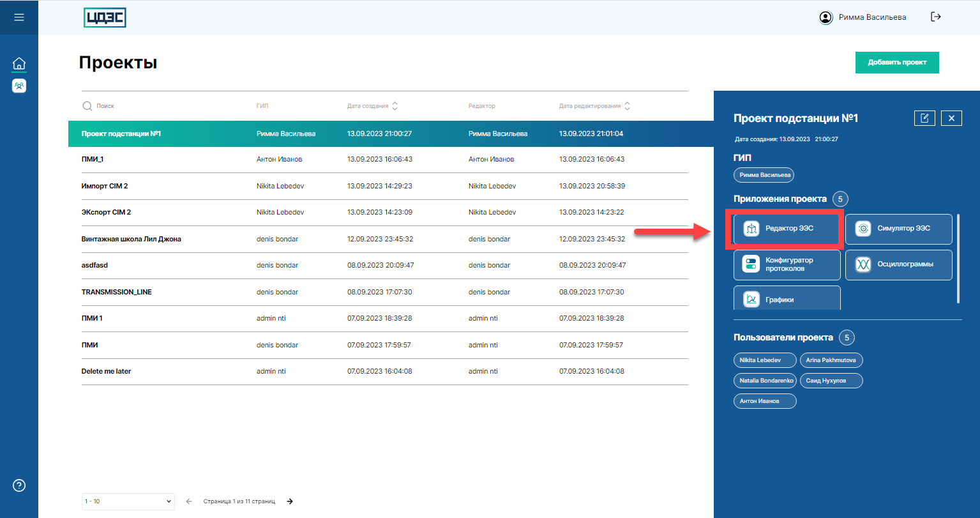The width and height of the screenshot is (980, 518).
Task: Open the Графики application tile
Action: [x=787, y=299]
